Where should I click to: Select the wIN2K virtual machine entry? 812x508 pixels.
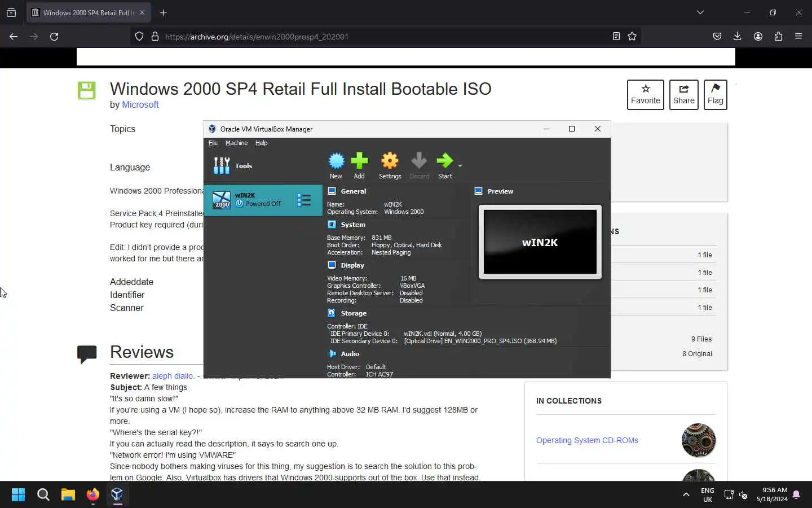point(263,200)
